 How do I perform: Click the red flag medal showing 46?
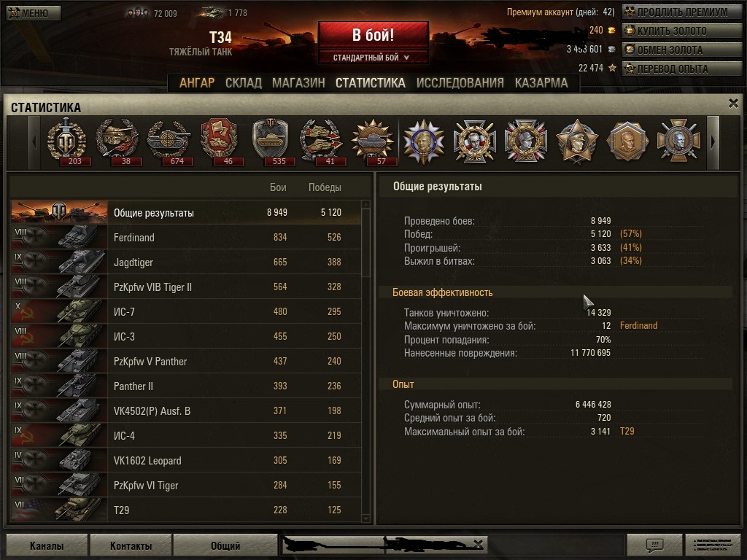coord(219,141)
